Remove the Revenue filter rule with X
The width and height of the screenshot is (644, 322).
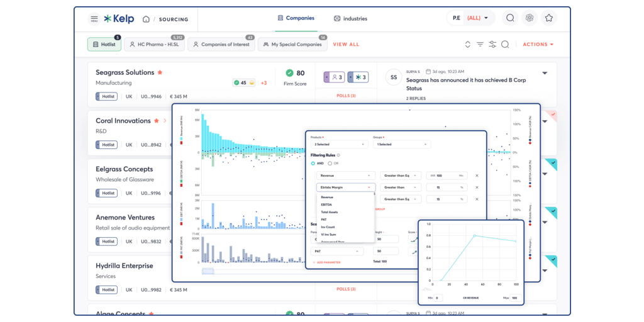(x=477, y=175)
